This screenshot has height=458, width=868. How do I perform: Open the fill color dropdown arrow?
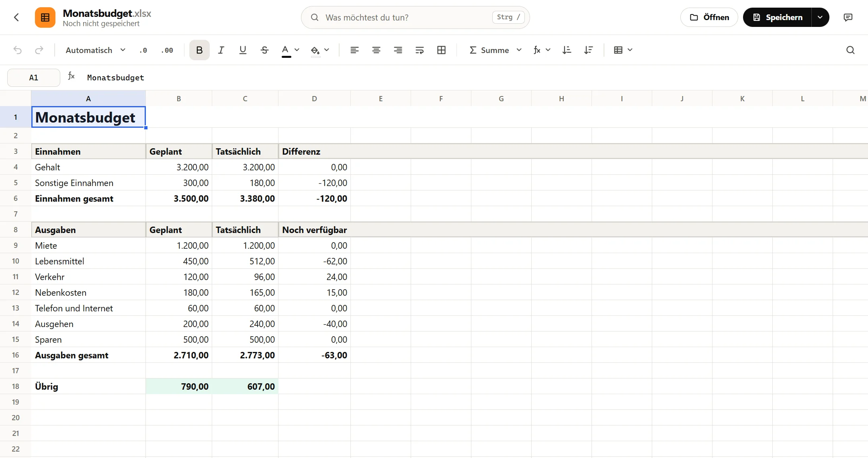tap(327, 50)
